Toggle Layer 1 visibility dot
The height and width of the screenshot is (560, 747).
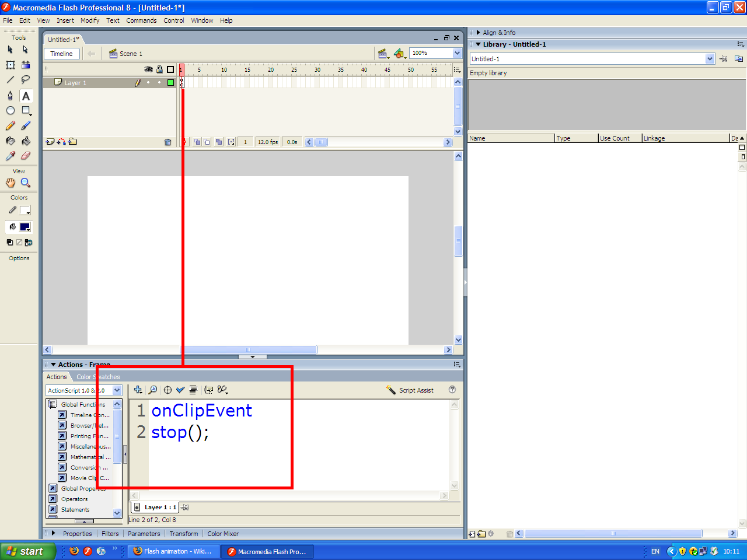[x=148, y=83]
